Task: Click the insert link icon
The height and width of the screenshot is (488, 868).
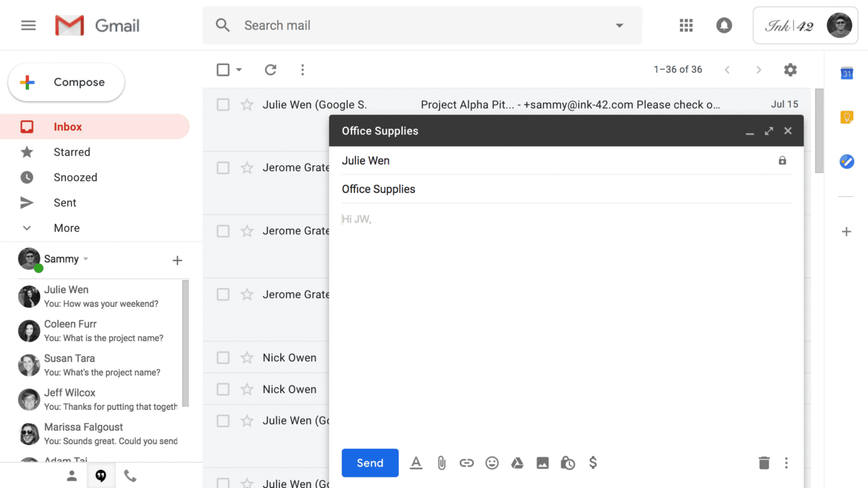Action: 466,463
